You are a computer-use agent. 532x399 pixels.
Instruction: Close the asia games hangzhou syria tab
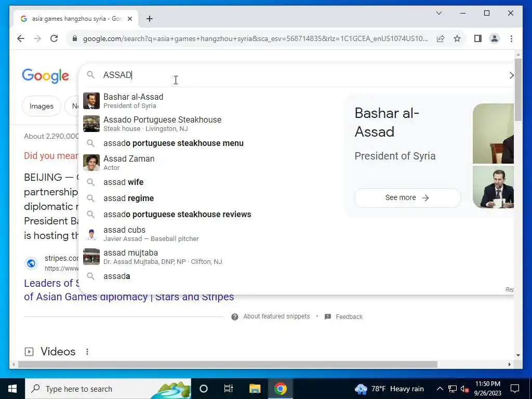coord(129,19)
